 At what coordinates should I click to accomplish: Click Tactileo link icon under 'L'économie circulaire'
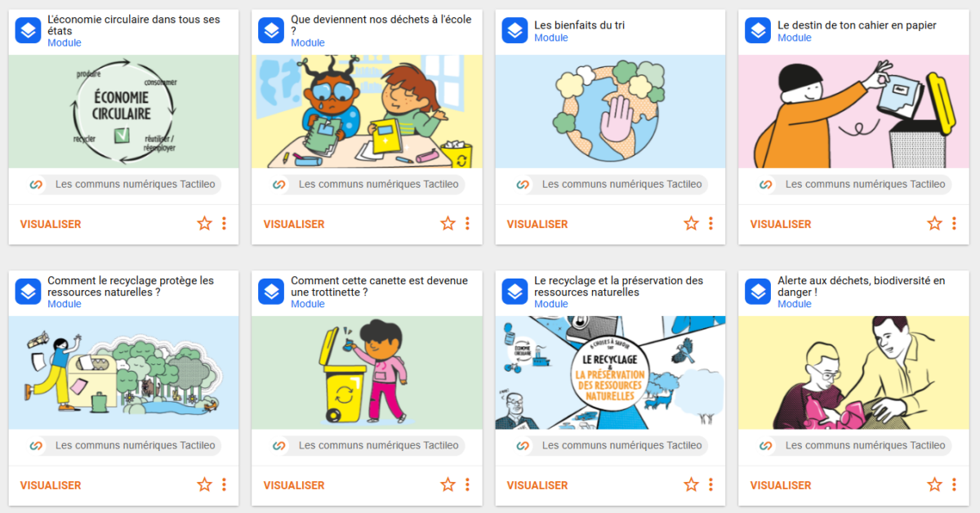click(x=35, y=185)
